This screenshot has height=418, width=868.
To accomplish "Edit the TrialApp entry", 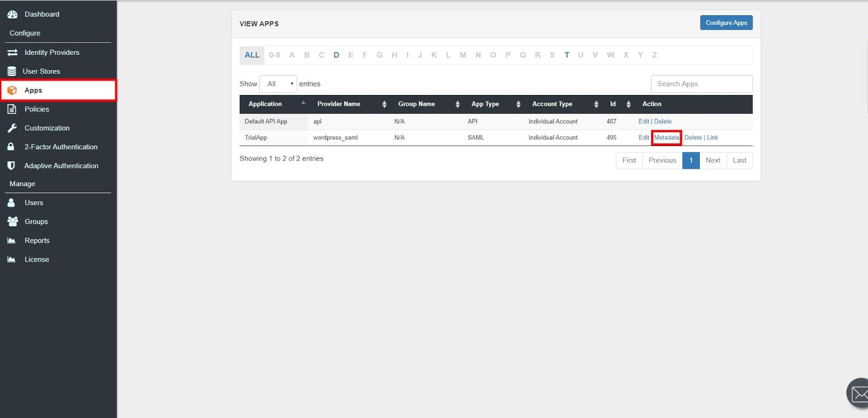I will coord(643,138).
